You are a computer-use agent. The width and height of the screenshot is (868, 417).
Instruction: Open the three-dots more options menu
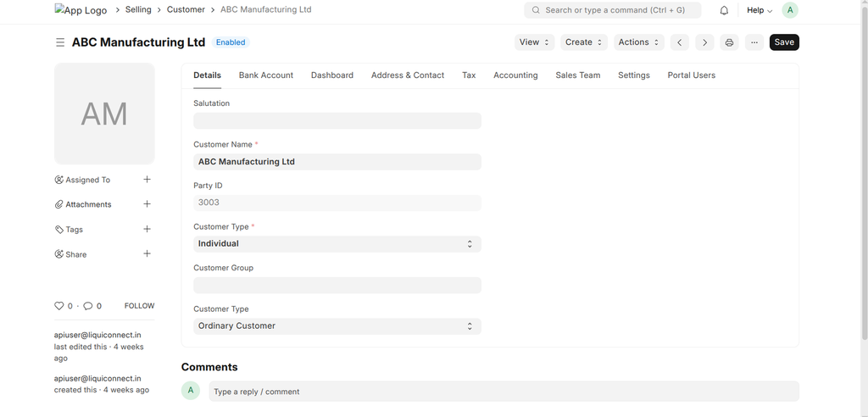coord(754,42)
